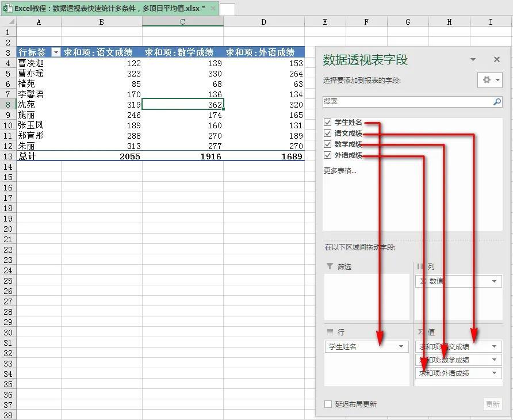
Task: Click the total cell 2055
Action: (x=101, y=156)
